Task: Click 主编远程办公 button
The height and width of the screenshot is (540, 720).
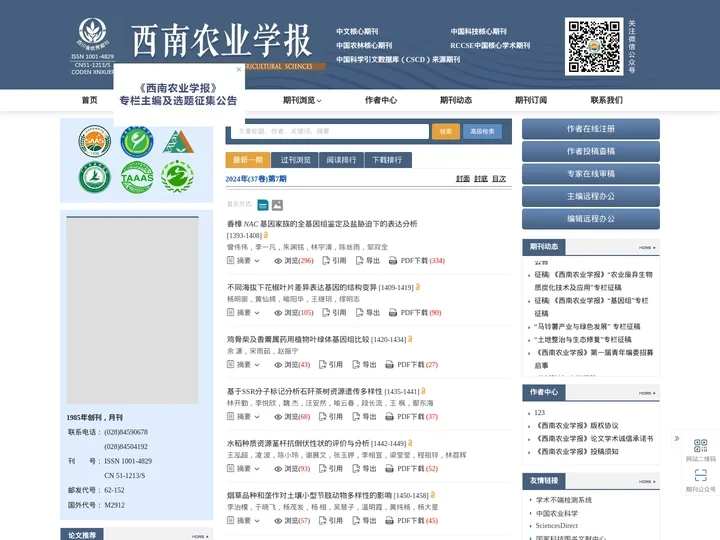Action: 591,197
